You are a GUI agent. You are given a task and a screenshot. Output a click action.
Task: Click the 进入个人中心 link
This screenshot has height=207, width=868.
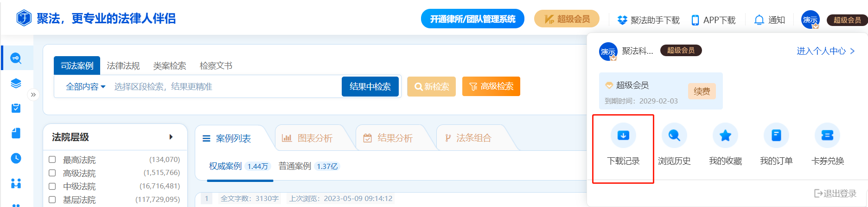point(825,51)
